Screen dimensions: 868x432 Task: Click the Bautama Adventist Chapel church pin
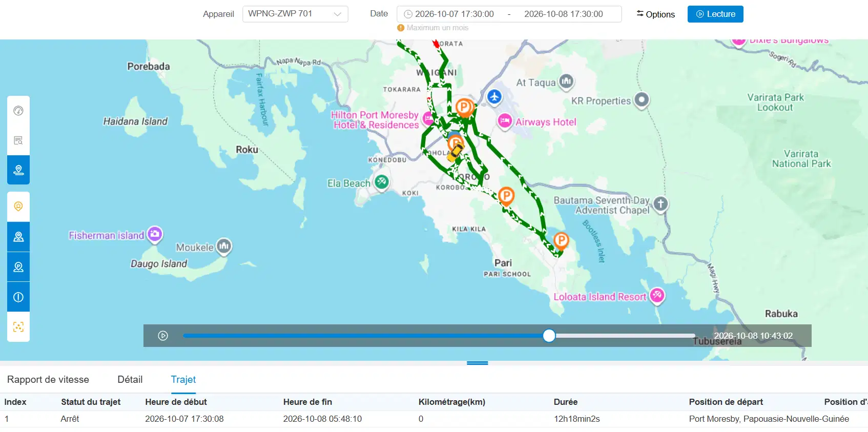[660, 204]
